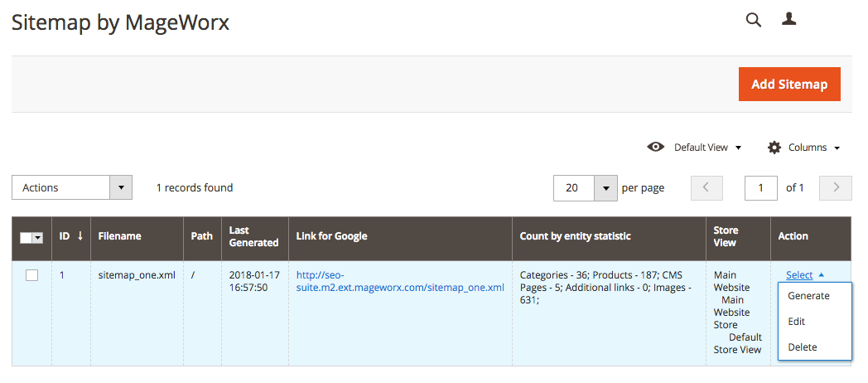Sort by the Last Generated column header
868x383 pixels.
coord(254,236)
